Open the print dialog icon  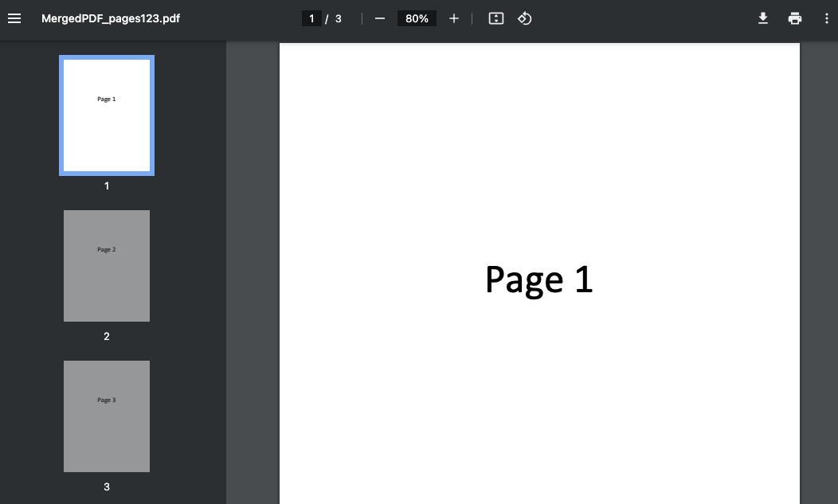(x=795, y=18)
